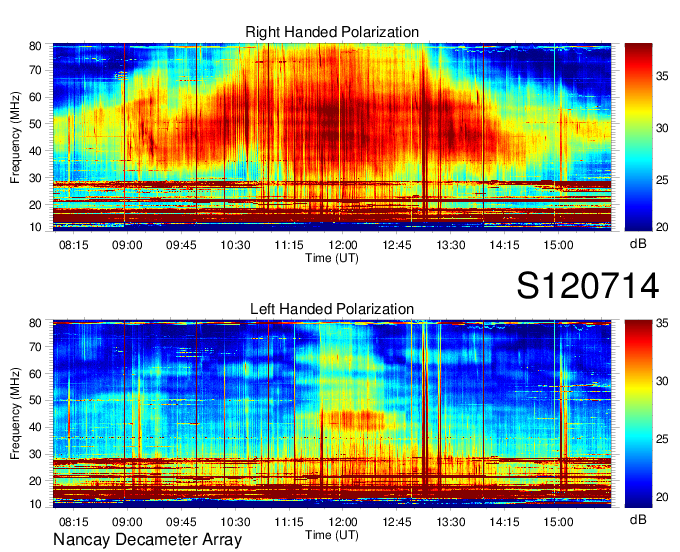Click the 70 MHz tick on the lower frequency axis
The image size is (680, 552).
(36, 346)
